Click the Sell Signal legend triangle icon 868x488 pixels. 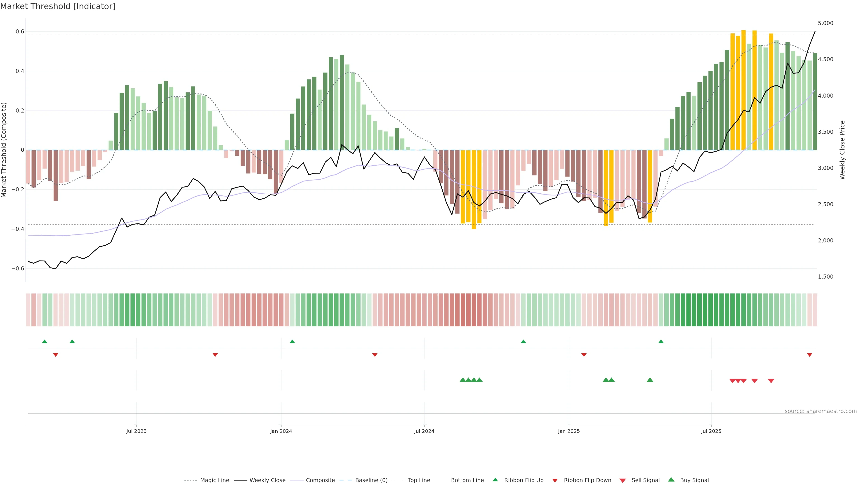623,481
